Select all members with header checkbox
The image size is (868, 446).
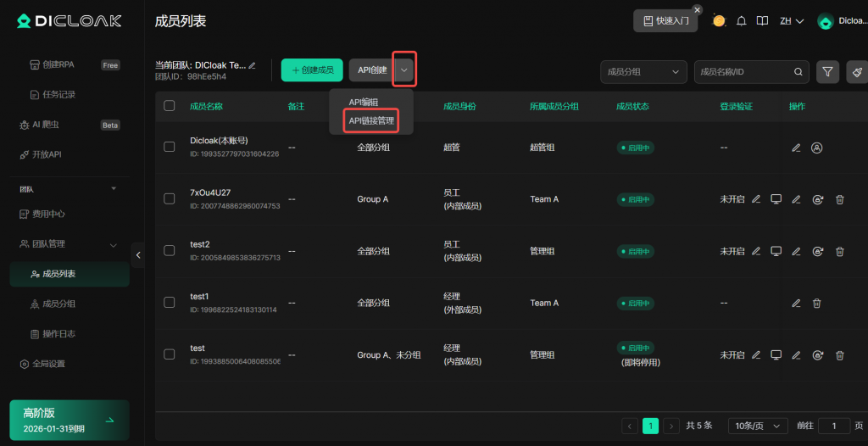170,106
